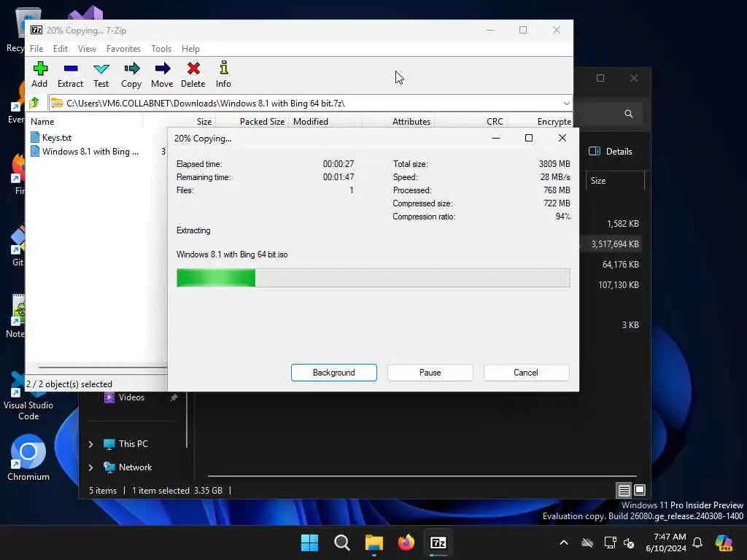Open File Explorer from the taskbar
The height and width of the screenshot is (560, 747).
click(374, 542)
